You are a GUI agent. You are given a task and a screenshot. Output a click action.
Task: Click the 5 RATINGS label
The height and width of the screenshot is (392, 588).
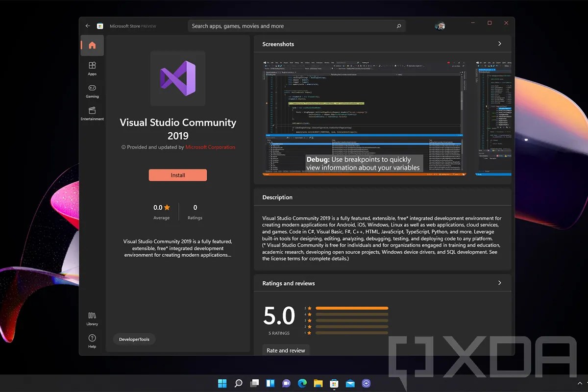click(279, 333)
